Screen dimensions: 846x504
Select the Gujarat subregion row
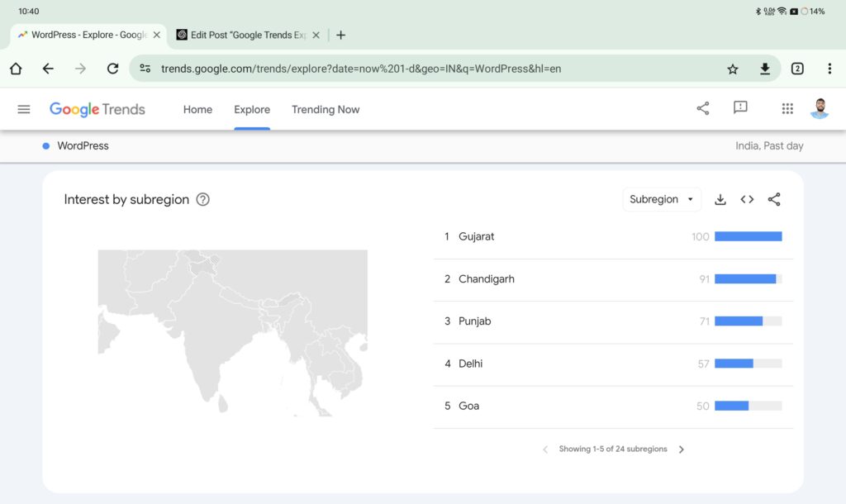click(x=477, y=236)
